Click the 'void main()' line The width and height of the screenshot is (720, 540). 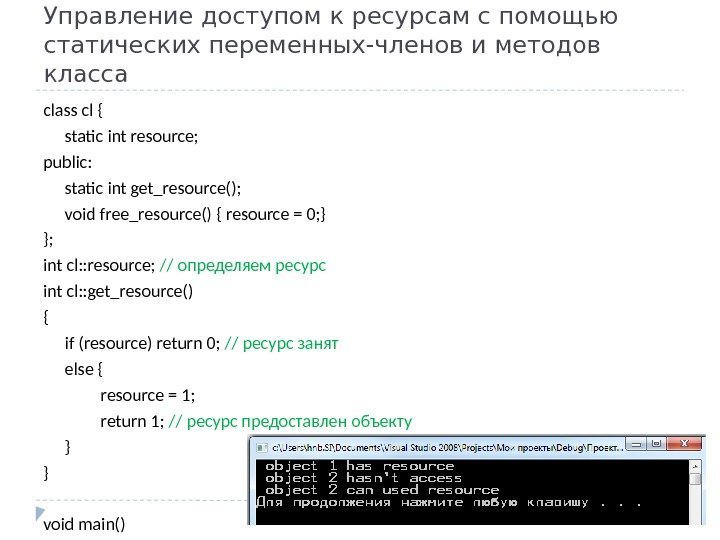point(84,524)
